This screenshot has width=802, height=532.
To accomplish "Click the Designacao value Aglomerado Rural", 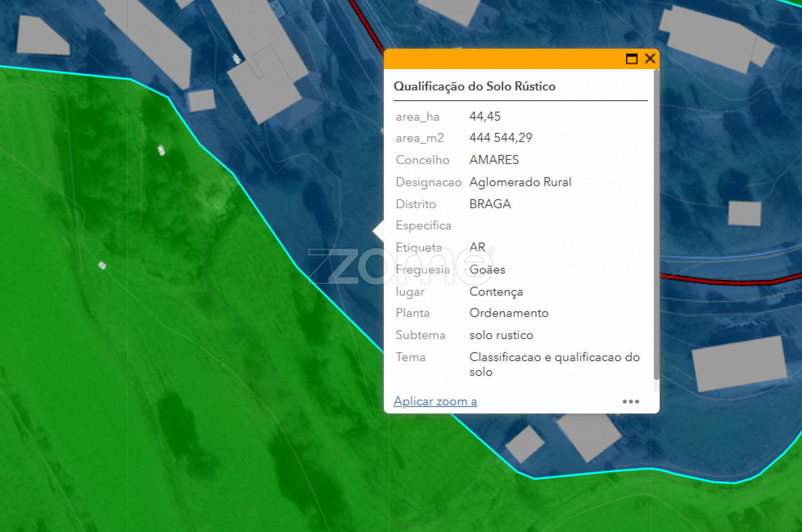I will coord(520,182).
